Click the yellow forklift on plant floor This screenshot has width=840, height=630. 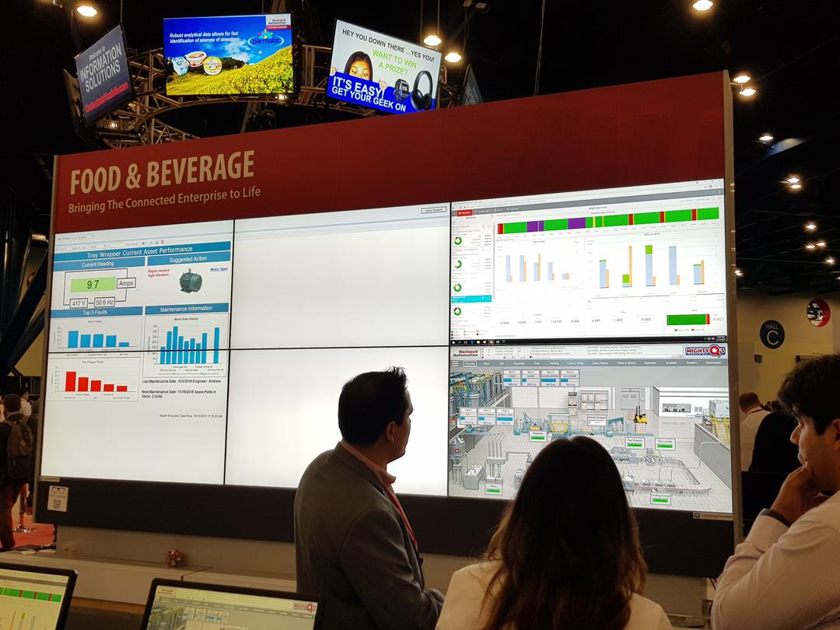tap(640, 415)
